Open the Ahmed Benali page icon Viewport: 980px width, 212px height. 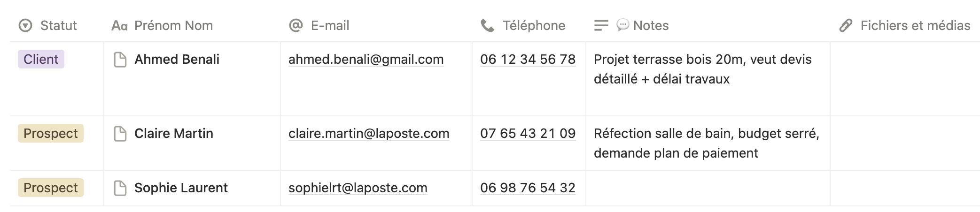pyautogui.click(x=120, y=60)
